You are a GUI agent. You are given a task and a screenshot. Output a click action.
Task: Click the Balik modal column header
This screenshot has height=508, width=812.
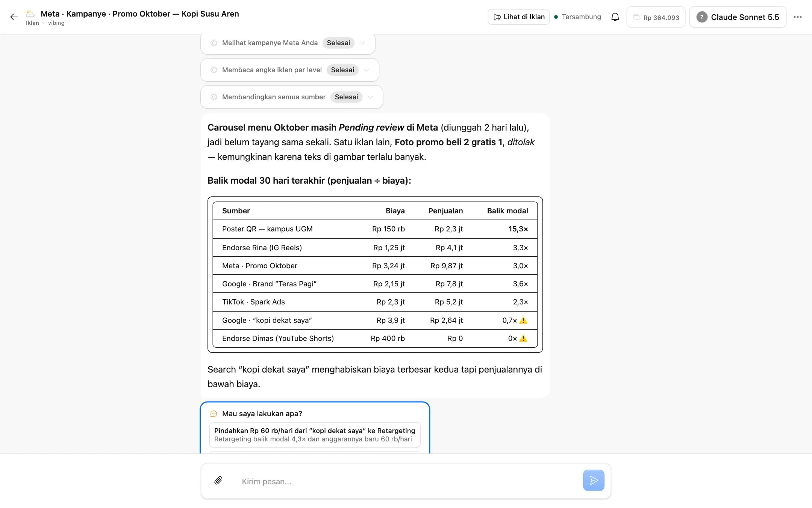pyautogui.click(x=507, y=211)
